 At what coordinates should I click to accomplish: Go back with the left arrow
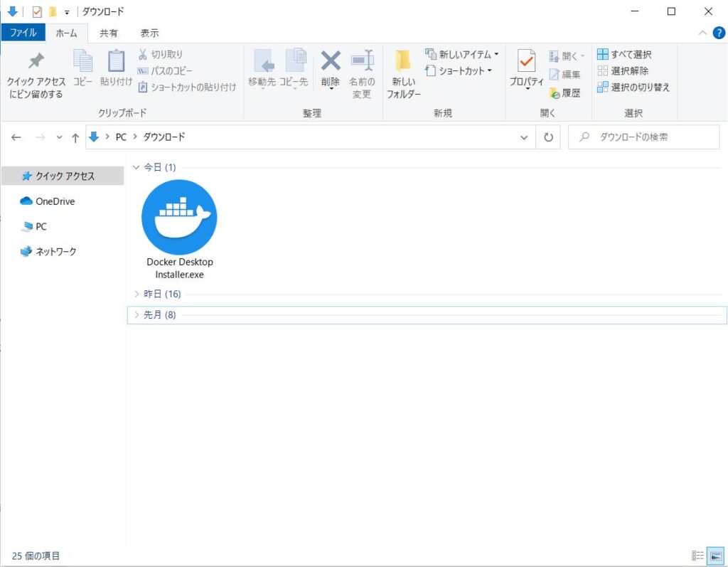[x=16, y=137]
